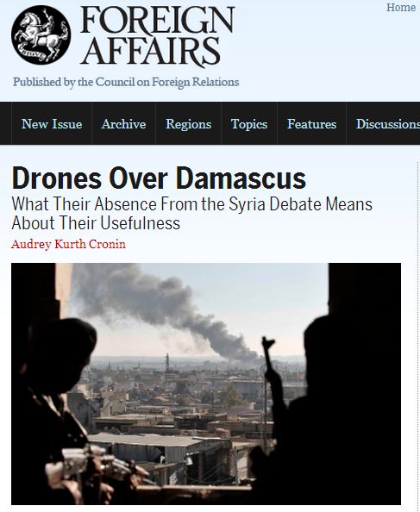Screen dimensions: 420x512
Task: Select the Features navigation item
Action: (311, 124)
